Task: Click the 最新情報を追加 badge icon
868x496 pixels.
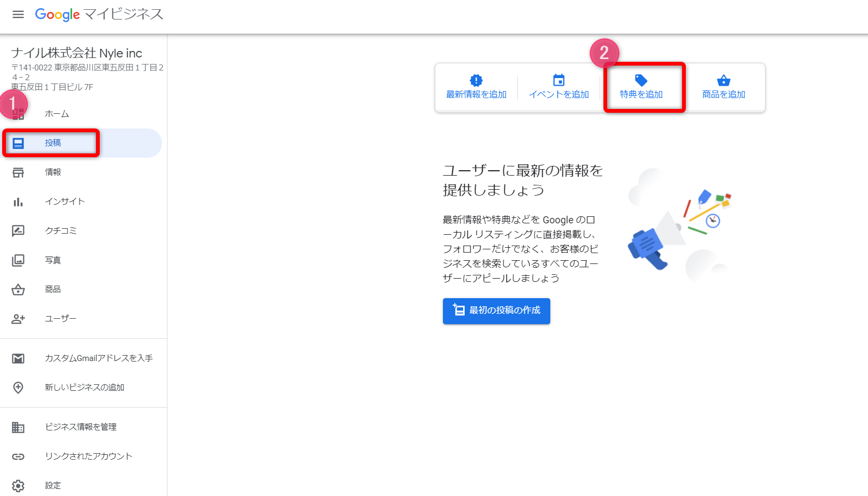Action: click(x=476, y=81)
